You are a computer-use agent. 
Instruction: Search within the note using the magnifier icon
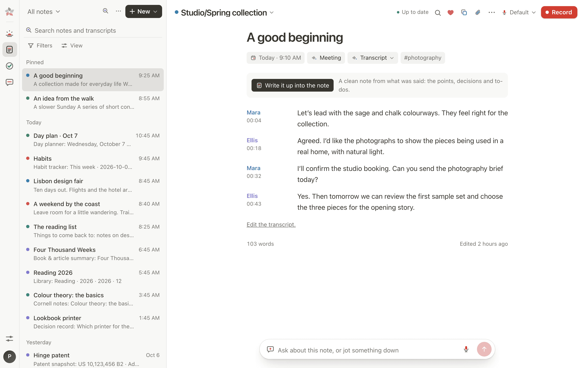click(438, 12)
